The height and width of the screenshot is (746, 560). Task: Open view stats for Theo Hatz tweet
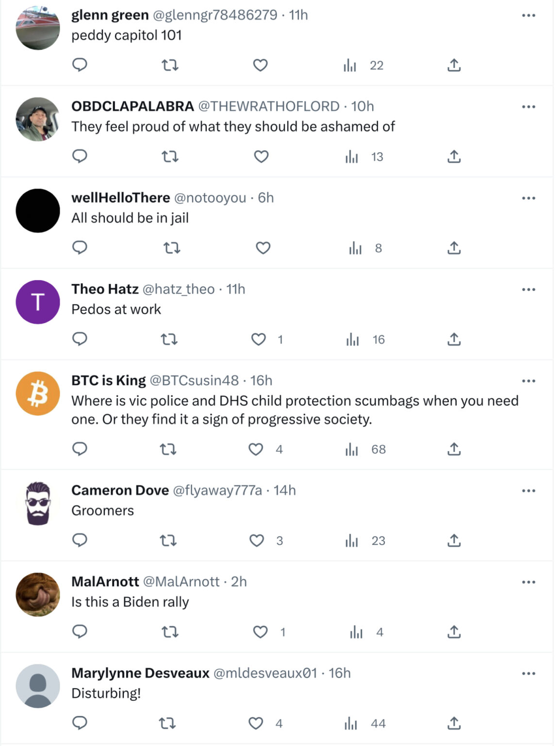353,339
